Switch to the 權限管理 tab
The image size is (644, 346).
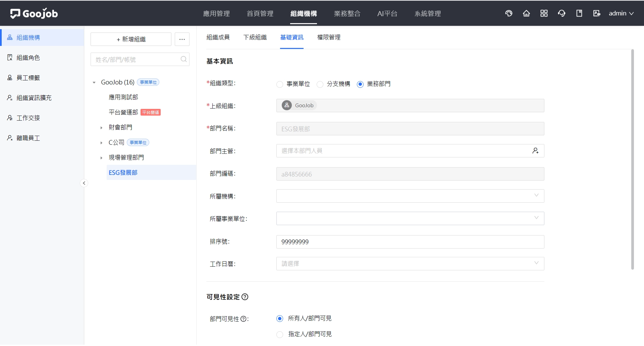coord(329,37)
